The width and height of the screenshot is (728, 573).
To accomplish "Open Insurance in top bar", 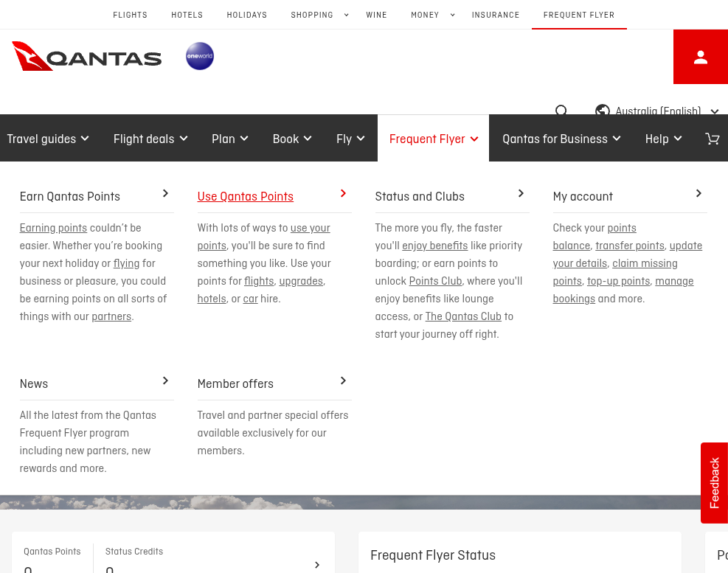I will tap(496, 15).
